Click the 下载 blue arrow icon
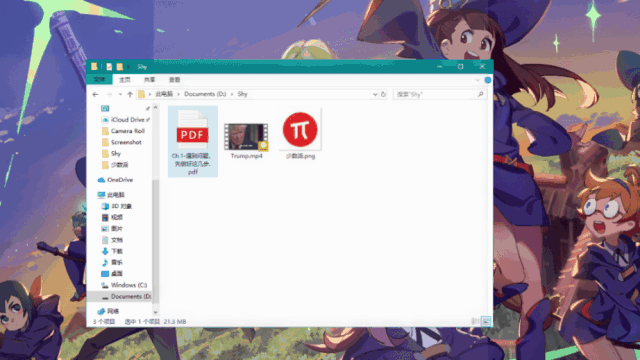The image size is (640, 360). coord(105,251)
